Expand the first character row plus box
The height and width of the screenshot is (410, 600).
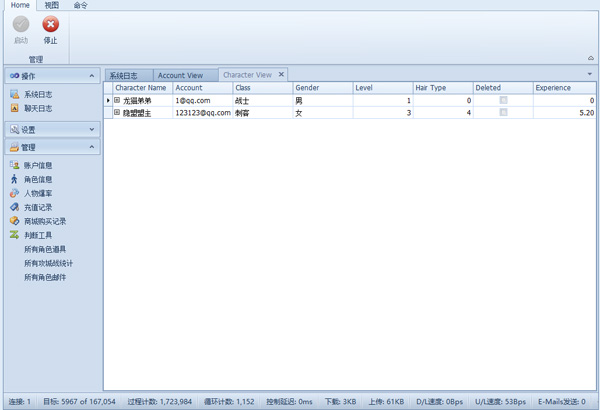coord(117,100)
